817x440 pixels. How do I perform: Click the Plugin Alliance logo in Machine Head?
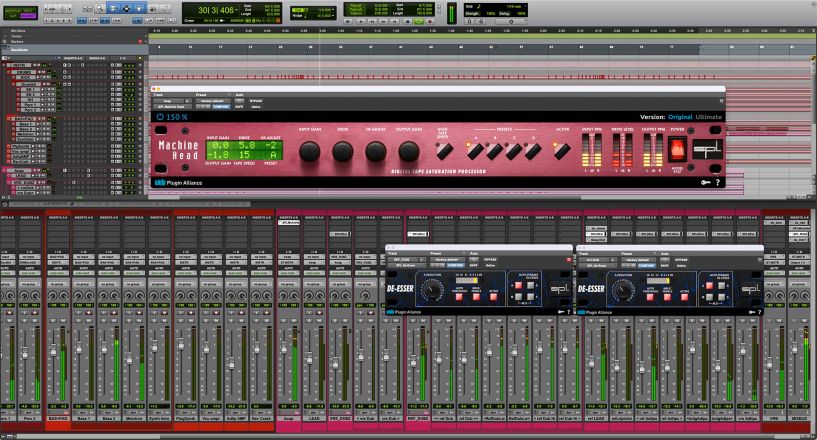(x=178, y=183)
